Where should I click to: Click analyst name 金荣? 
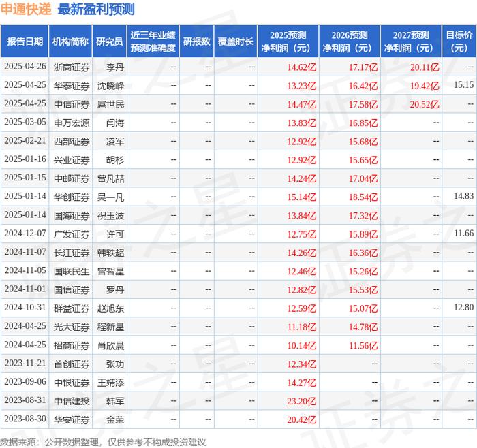point(115,419)
